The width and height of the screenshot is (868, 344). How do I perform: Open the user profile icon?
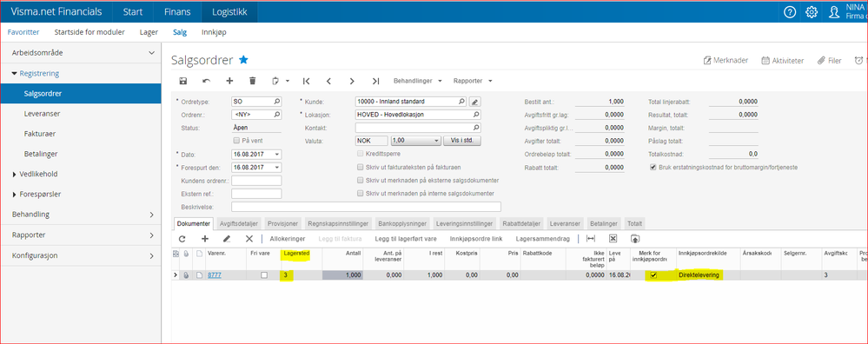(833, 11)
